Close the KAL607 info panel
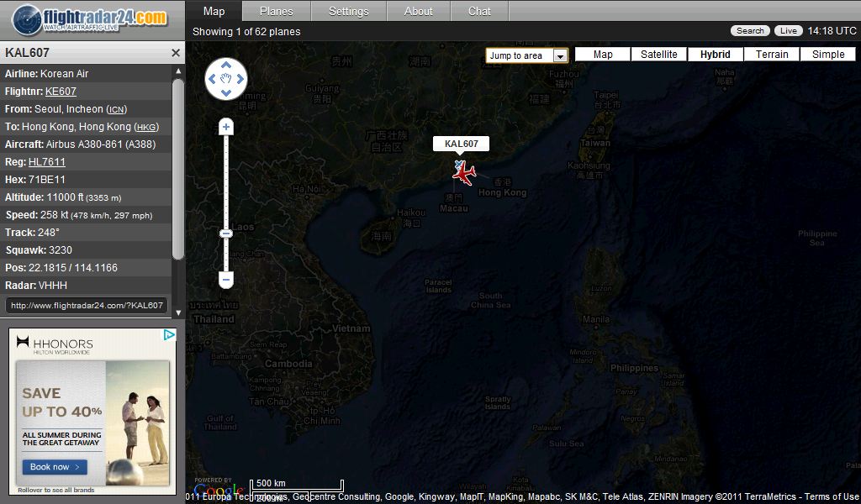 click(176, 53)
